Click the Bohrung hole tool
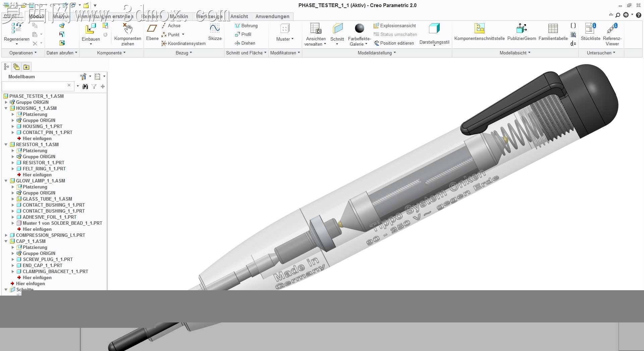Image resolution: width=644 pixels, height=351 pixels. click(x=246, y=26)
